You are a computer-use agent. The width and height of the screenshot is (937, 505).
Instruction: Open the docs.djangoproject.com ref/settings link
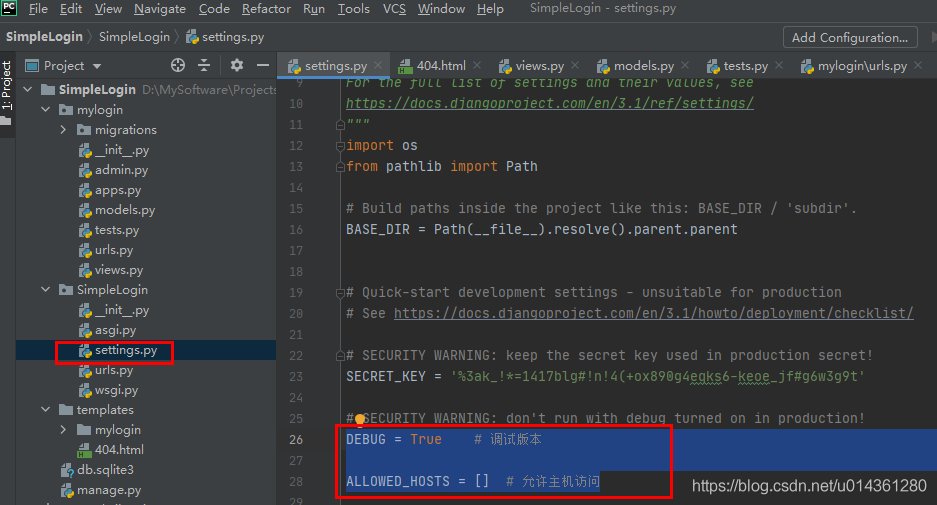click(x=550, y=103)
